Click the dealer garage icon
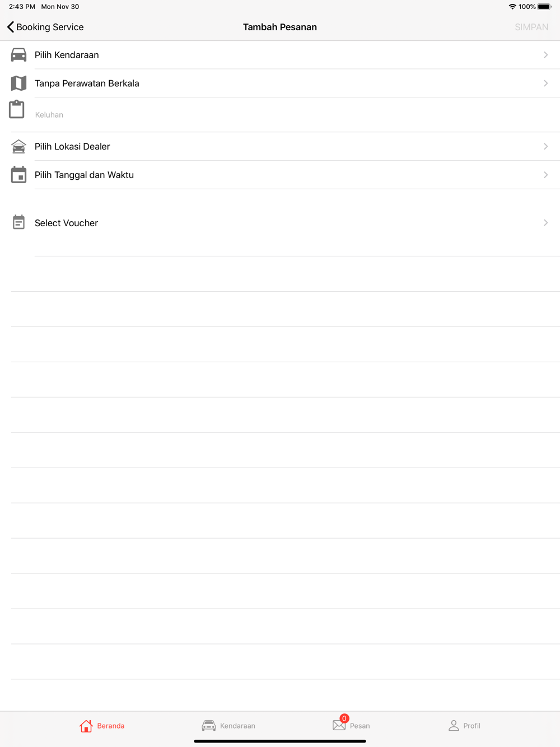This screenshot has height=747, width=560. point(18,146)
